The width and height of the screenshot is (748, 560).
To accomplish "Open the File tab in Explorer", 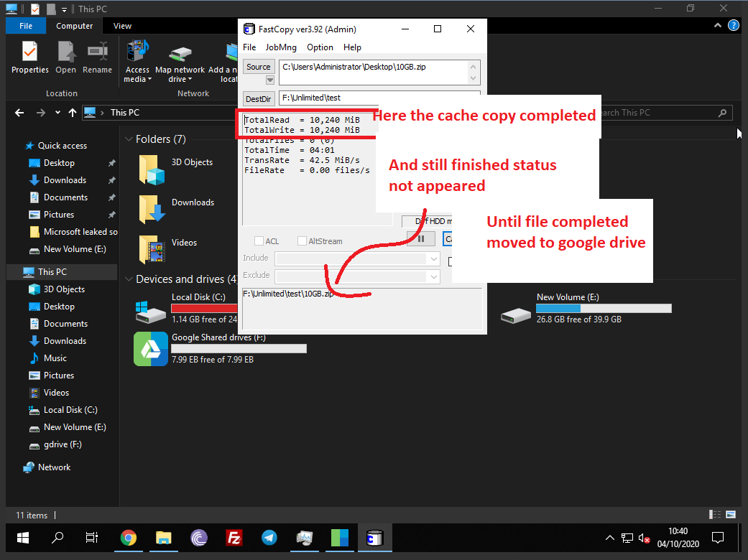I will point(26,26).
